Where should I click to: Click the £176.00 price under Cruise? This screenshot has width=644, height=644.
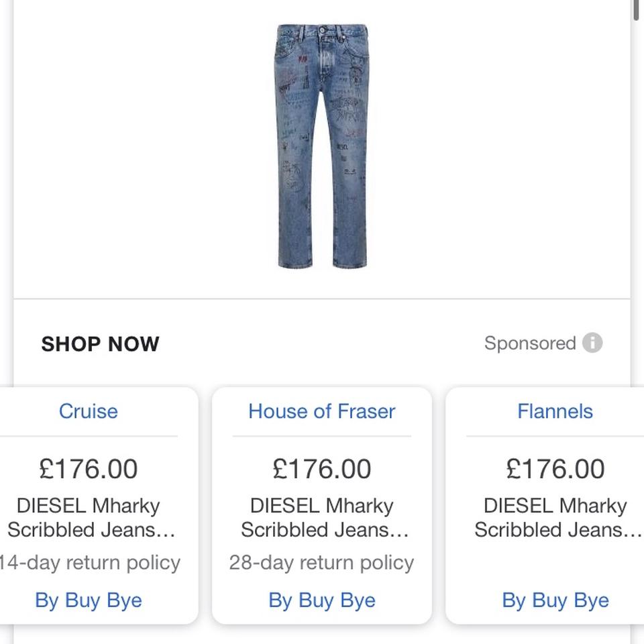pos(89,469)
